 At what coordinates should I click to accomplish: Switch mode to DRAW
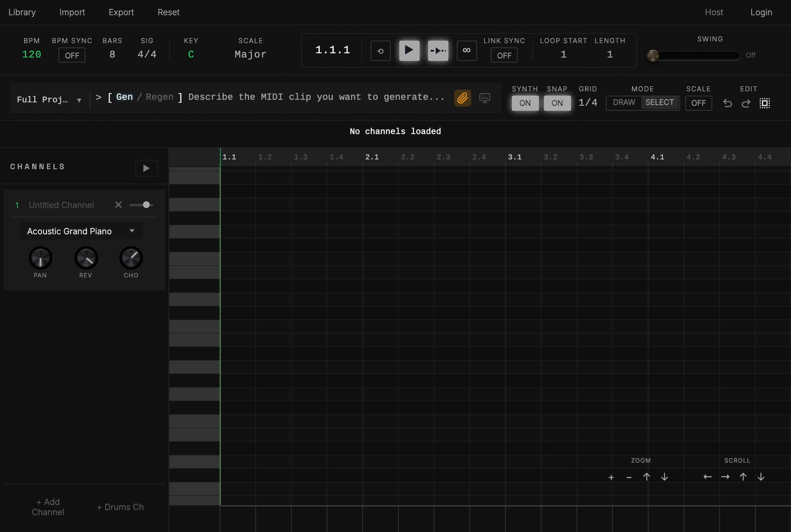pyautogui.click(x=624, y=103)
